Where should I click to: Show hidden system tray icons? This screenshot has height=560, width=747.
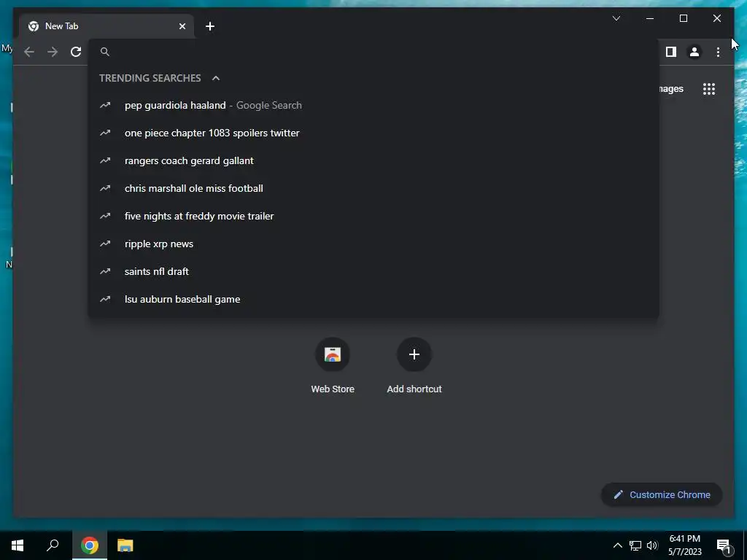click(617, 545)
